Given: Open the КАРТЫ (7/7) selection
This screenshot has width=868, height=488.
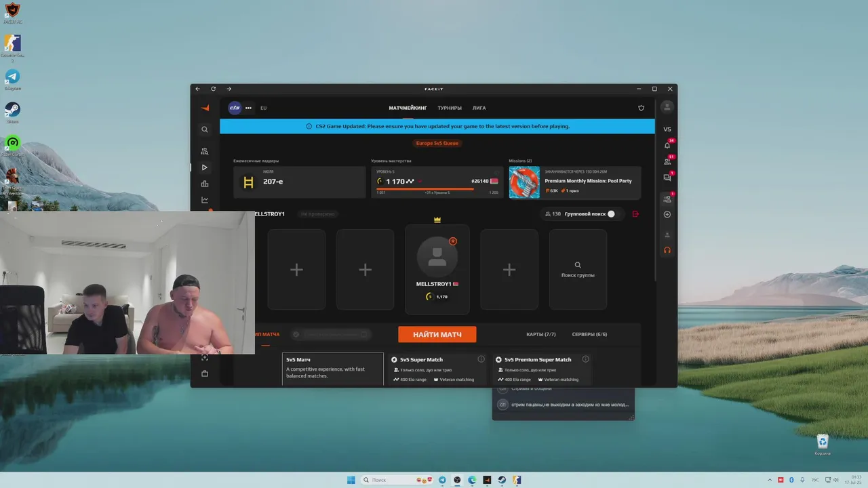Looking at the screenshot, I should pyautogui.click(x=541, y=334).
